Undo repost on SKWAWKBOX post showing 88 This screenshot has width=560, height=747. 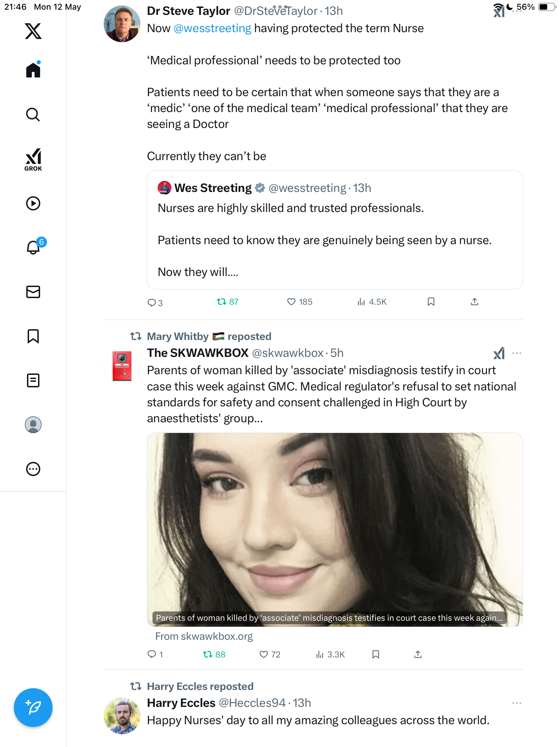pos(214,654)
